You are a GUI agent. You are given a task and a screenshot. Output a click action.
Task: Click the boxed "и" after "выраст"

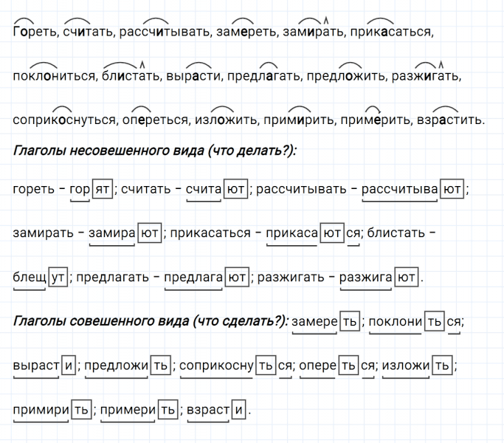(x=68, y=365)
